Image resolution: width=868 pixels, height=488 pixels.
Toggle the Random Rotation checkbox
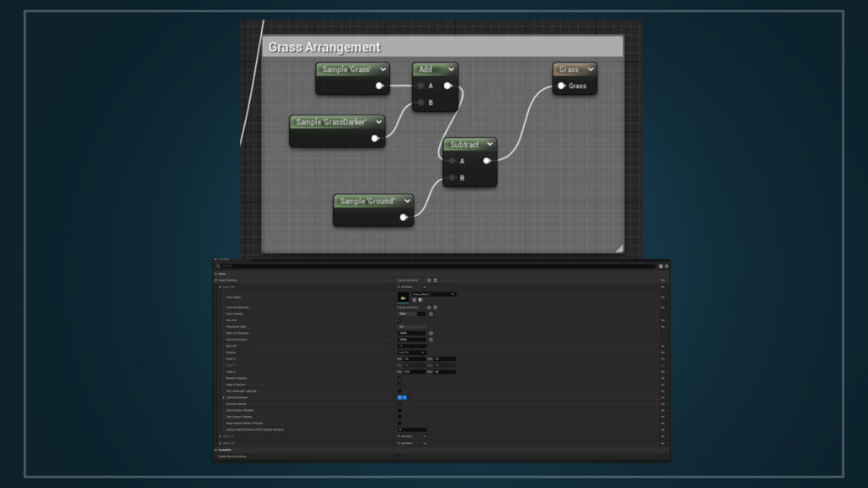400,378
